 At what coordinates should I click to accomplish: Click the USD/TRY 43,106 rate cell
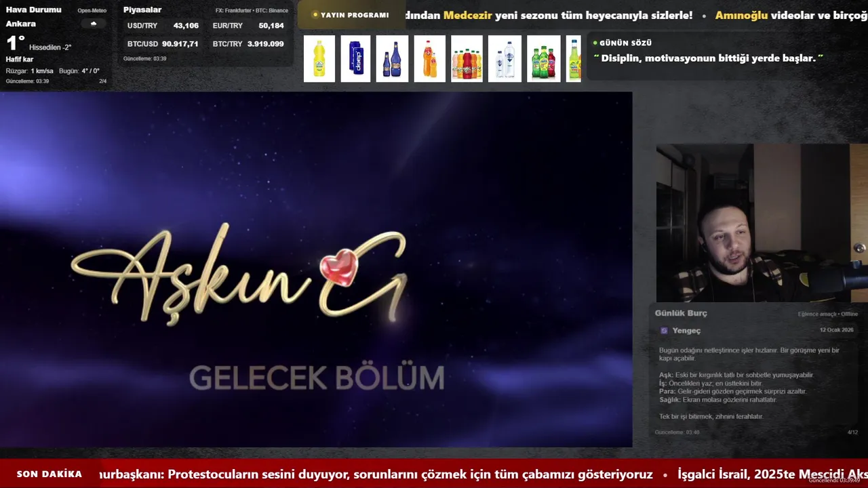coord(163,26)
